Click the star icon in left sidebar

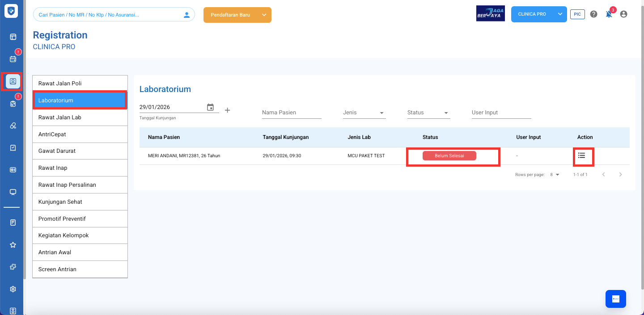coord(13,245)
